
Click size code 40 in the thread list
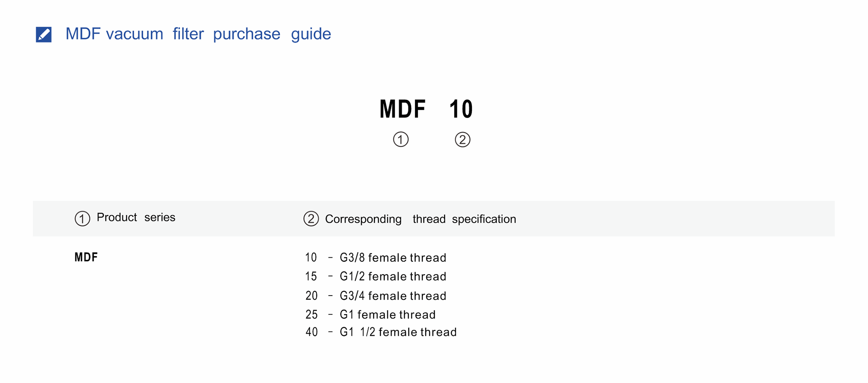[x=311, y=332]
